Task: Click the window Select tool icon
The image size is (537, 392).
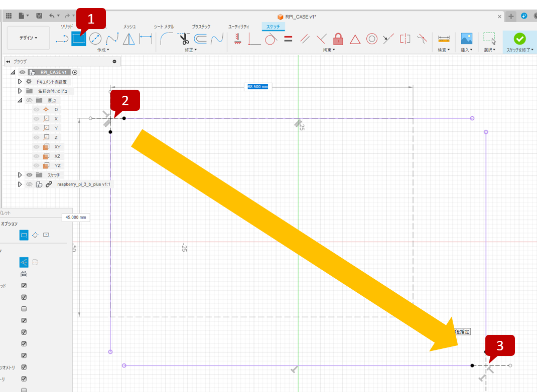Action: coord(489,39)
